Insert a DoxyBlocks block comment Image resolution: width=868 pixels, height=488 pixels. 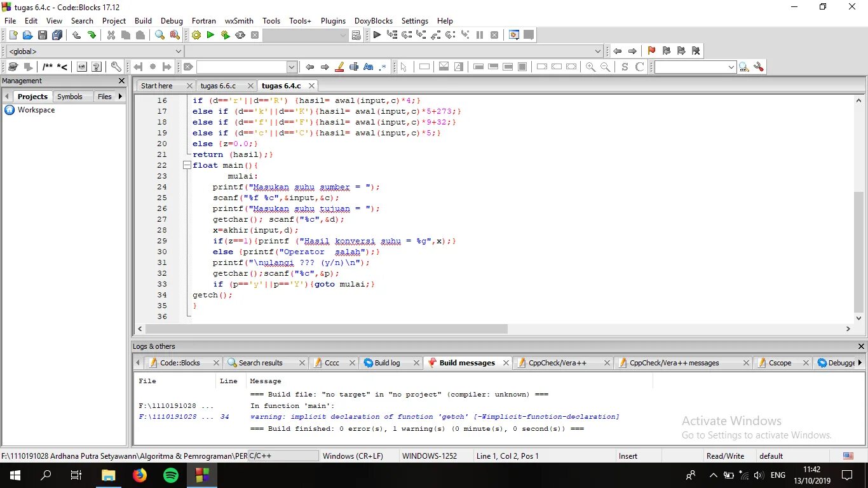coord(48,66)
